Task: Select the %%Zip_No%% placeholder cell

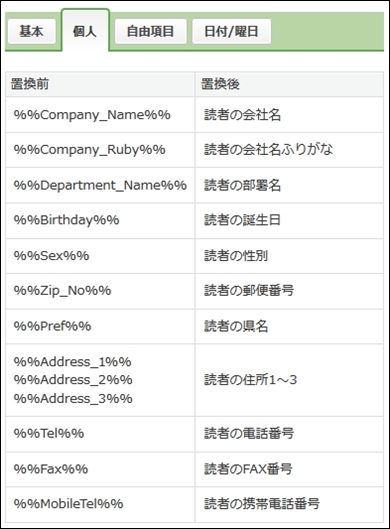Action: pyautogui.click(x=100, y=291)
